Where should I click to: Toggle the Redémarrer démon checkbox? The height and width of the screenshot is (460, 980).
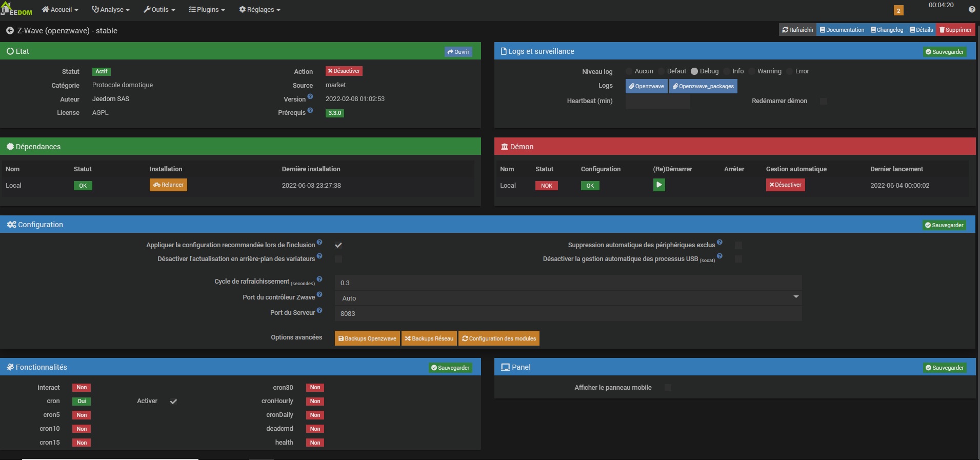[824, 101]
